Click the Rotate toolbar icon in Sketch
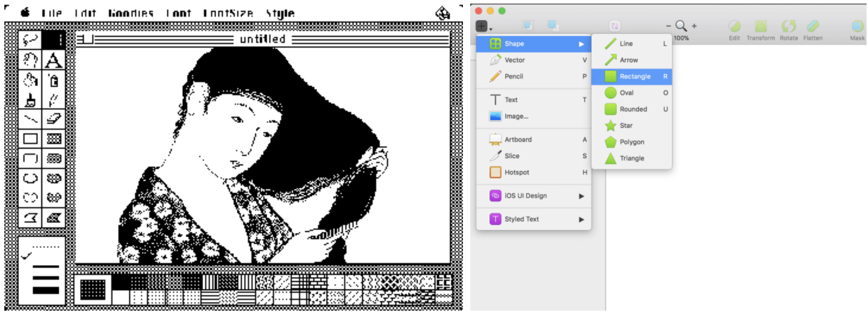Image resolution: width=868 pixels, height=315 pixels. pyautogui.click(x=789, y=26)
